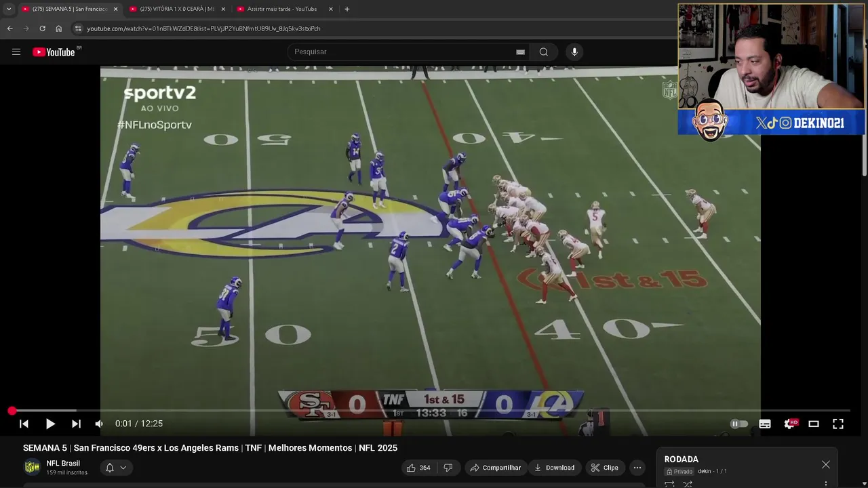Go forward in browser history
This screenshot has width=868, height=488.
click(x=26, y=28)
